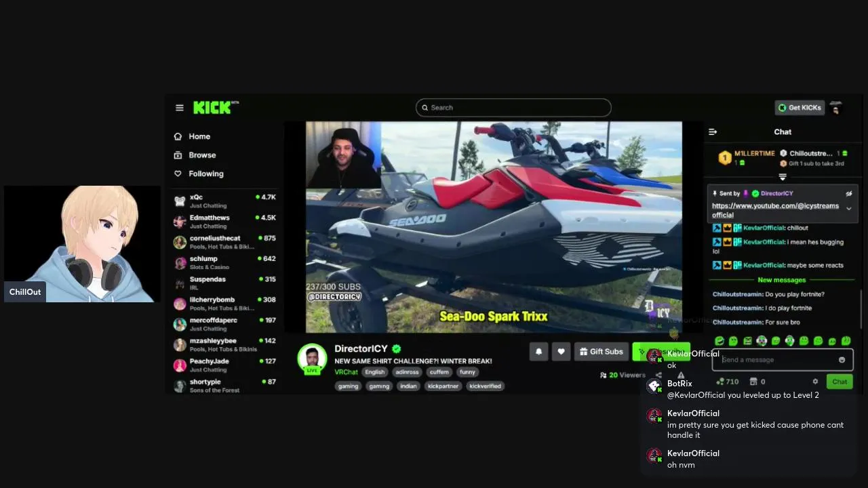The height and width of the screenshot is (488, 868).
Task: Open the corneliusthecat channel
Action: tap(225, 242)
